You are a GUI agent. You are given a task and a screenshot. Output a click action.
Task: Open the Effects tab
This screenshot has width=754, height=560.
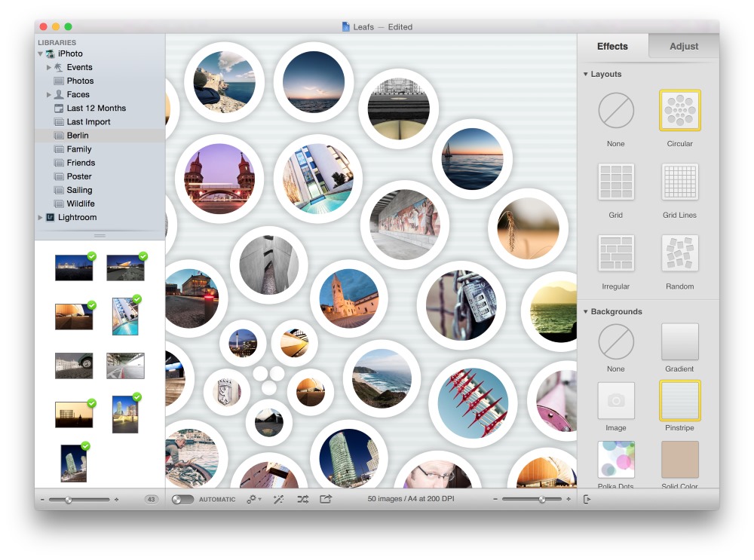click(x=612, y=46)
